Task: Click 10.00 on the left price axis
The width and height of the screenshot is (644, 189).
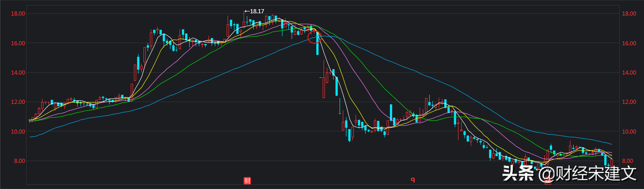Action: pyautogui.click(x=18, y=132)
